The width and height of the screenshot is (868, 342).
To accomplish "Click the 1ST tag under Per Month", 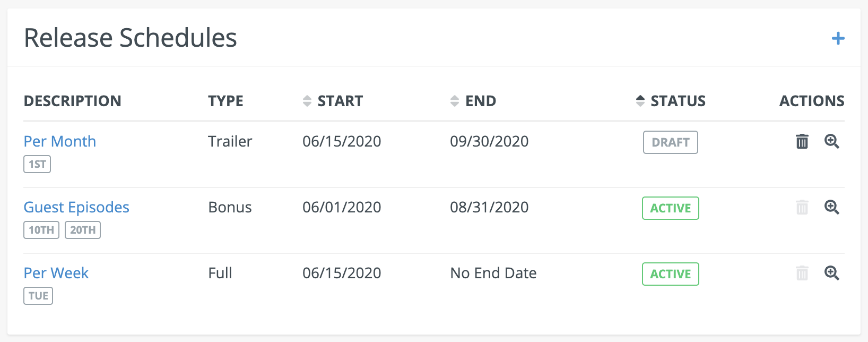I will (x=37, y=164).
